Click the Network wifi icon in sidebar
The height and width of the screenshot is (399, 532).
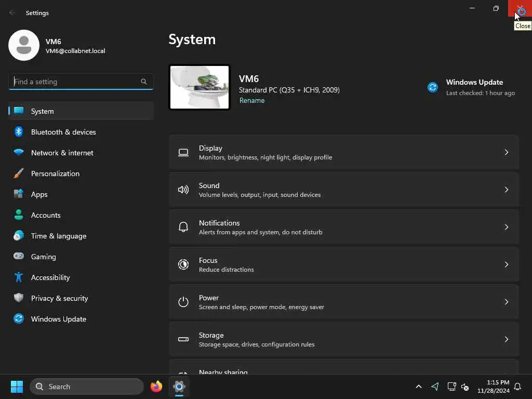[x=19, y=152]
